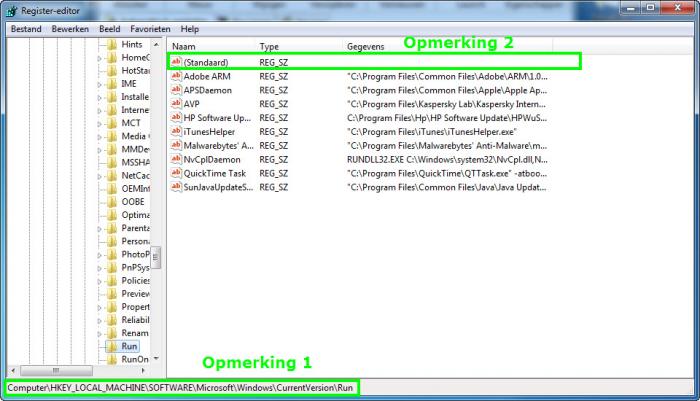The height and width of the screenshot is (401, 700).
Task: Select the Renam tree item label
Action: (x=135, y=333)
